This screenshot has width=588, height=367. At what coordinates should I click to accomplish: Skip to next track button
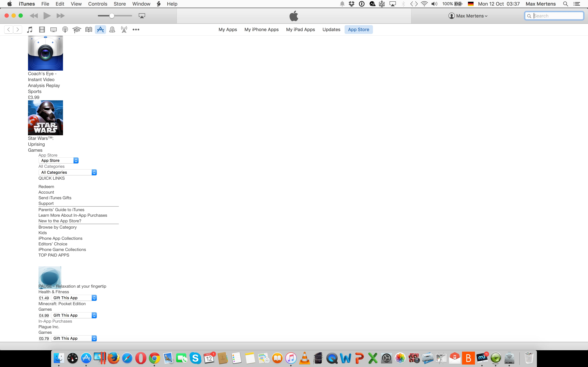click(x=61, y=16)
